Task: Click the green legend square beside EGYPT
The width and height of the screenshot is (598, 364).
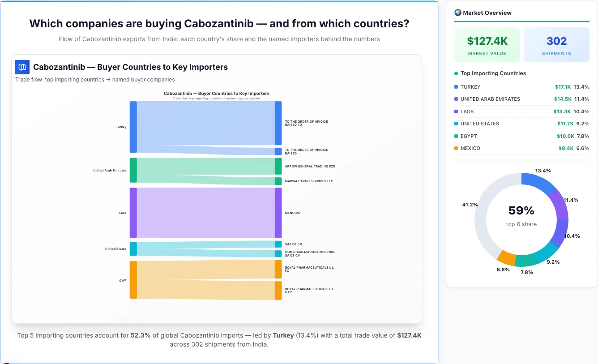Action: click(x=457, y=136)
